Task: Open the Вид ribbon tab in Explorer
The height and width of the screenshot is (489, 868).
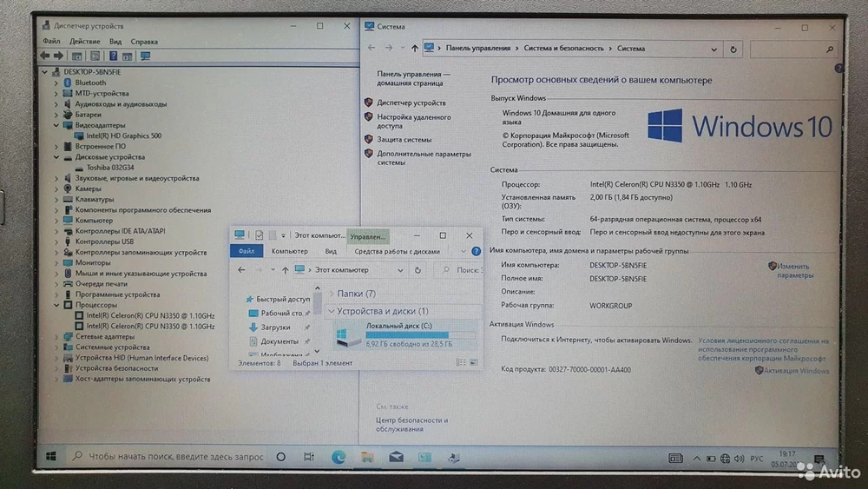Action: [331, 251]
